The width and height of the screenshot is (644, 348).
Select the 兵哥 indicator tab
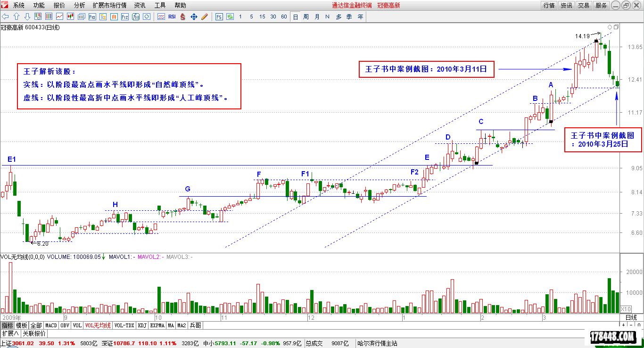click(x=196, y=325)
